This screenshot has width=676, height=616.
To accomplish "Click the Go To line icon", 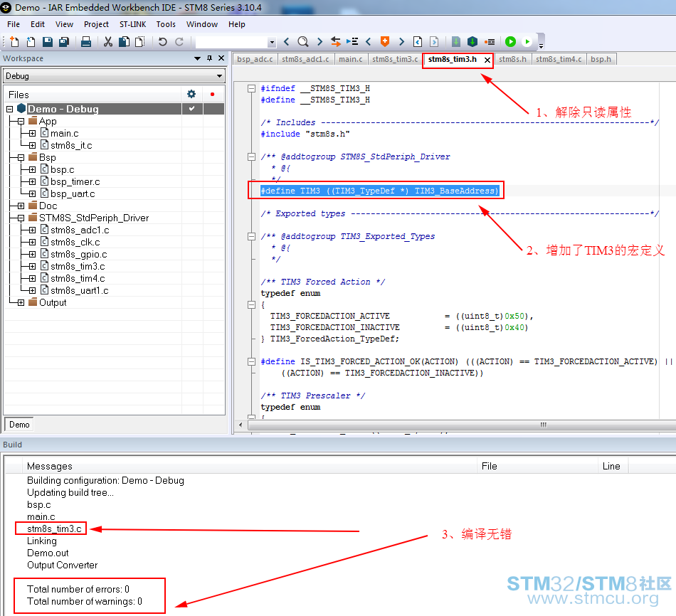I will coord(352,41).
